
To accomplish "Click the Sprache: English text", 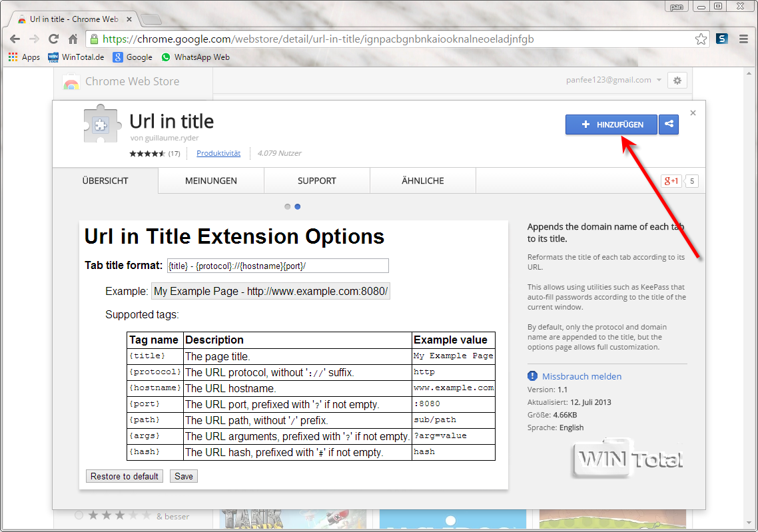I will tap(556, 427).
